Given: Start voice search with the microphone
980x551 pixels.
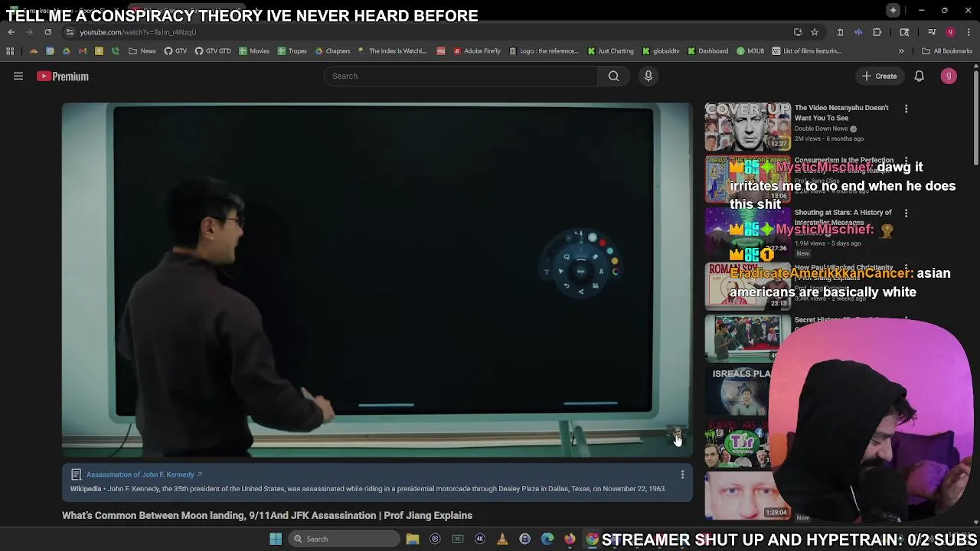Looking at the screenshot, I should click(x=648, y=76).
